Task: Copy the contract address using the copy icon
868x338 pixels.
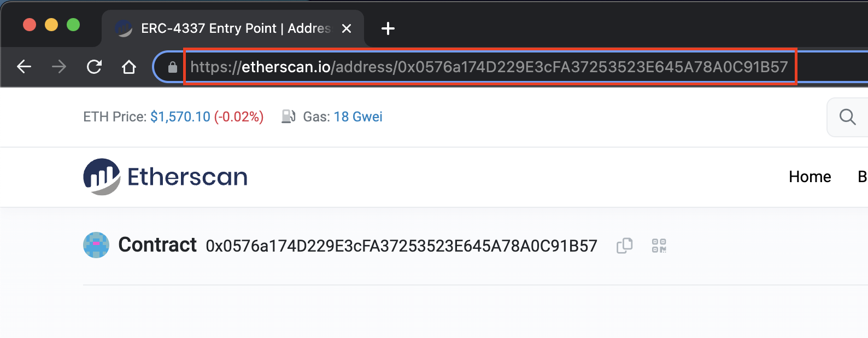Action: (624, 246)
